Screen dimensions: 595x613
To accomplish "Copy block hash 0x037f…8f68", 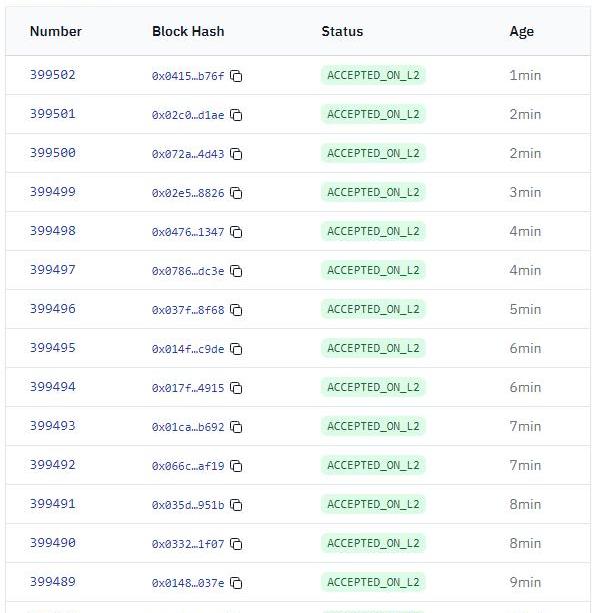I will pos(236,310).
